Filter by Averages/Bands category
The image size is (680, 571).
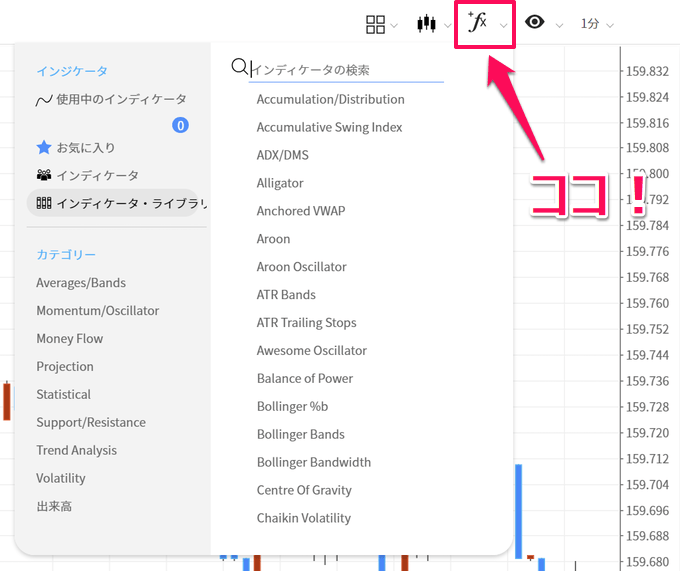81,283
